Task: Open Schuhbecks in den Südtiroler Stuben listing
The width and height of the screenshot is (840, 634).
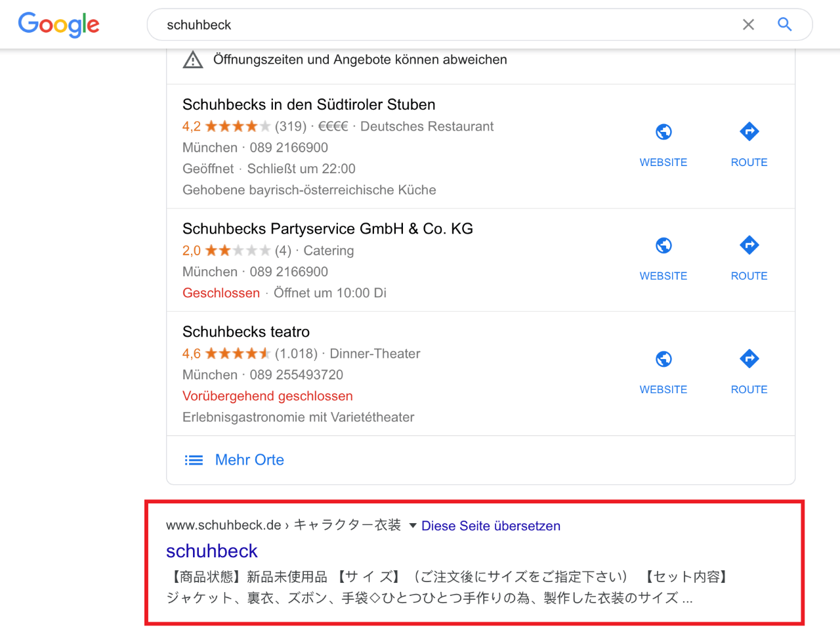Action: click(x=309, y=104)
